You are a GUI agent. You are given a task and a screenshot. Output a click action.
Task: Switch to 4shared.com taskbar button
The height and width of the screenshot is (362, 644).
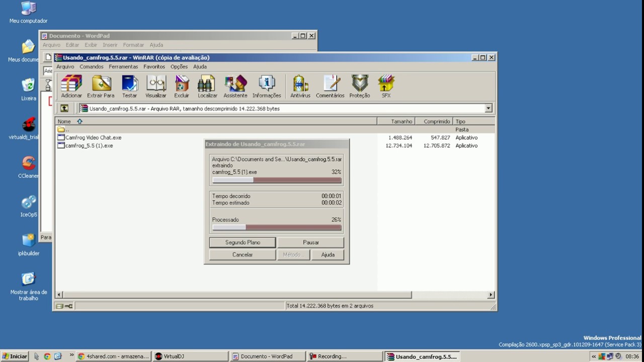point(113,356)
